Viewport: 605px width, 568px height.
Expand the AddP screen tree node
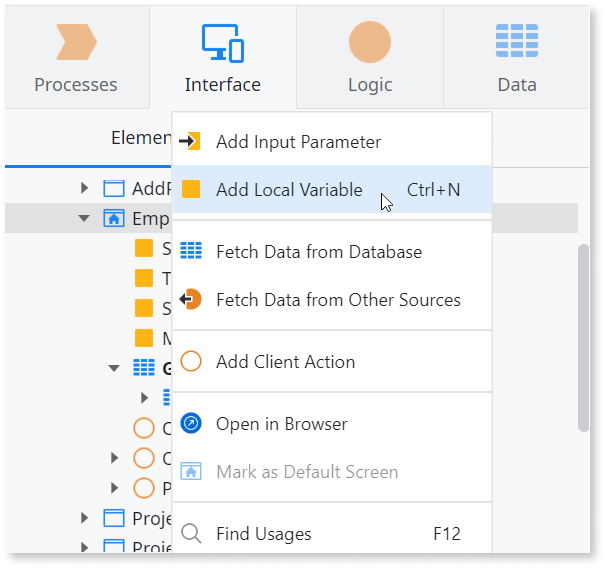pos(84,188)
